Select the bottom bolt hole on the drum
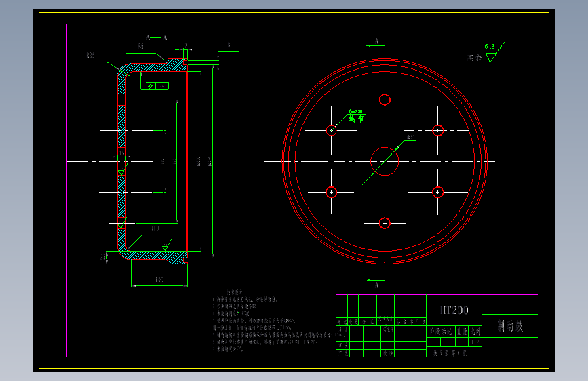588x381 pixels. click(385, 223)
